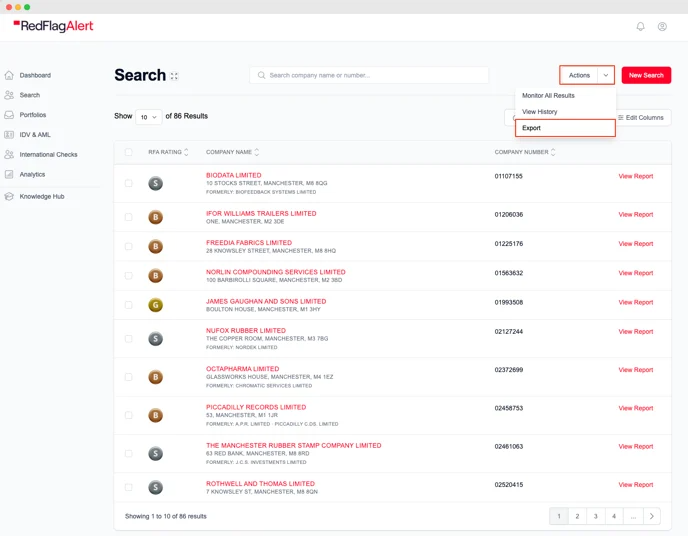Image resolution: width=688 pixels, height=536 pixels.
Task: Sort by Company Name column arrows
Action: [x=257, y=152]
